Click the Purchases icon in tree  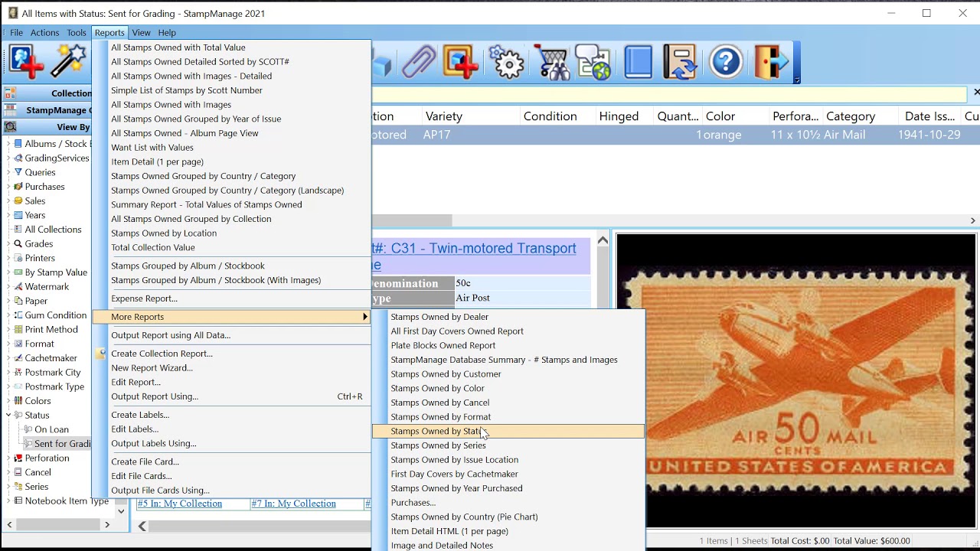[x=18, y=187]
